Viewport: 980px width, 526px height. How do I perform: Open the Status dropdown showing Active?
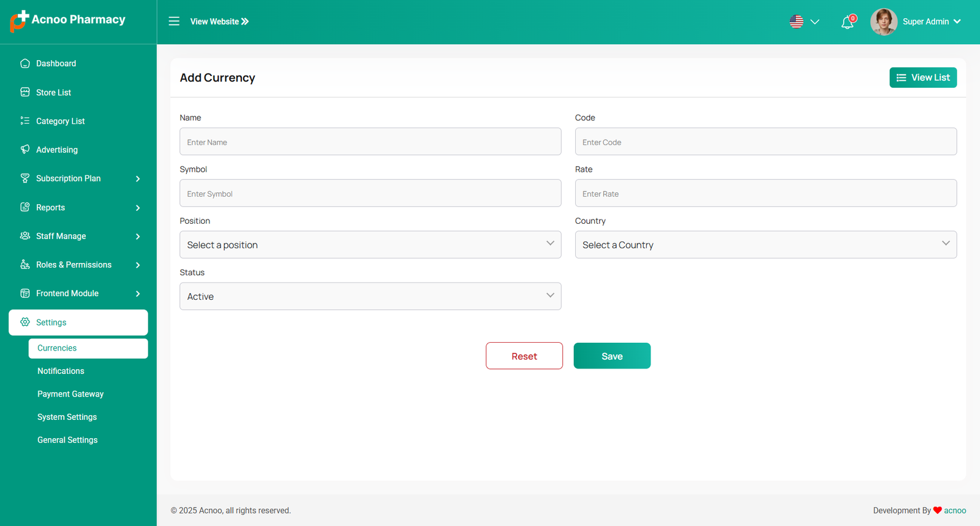tap(371, 296)
